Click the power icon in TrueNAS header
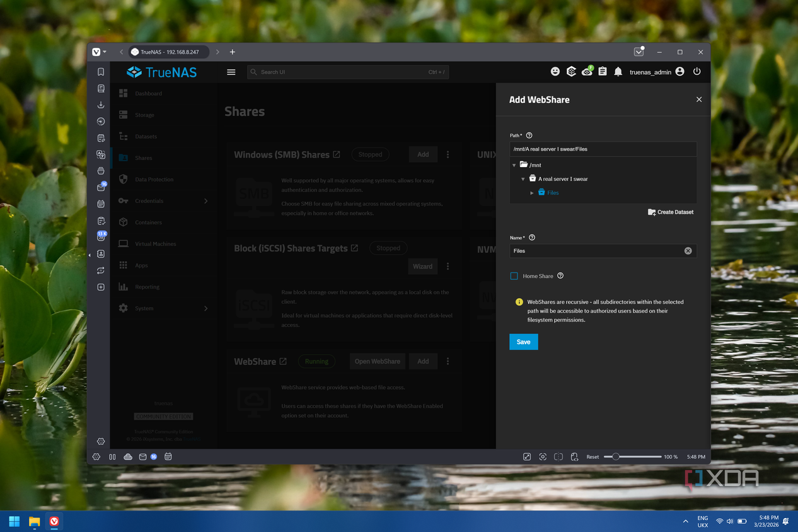Image resolution: width=798 pixels, height=532 pixels. [697, 72]
